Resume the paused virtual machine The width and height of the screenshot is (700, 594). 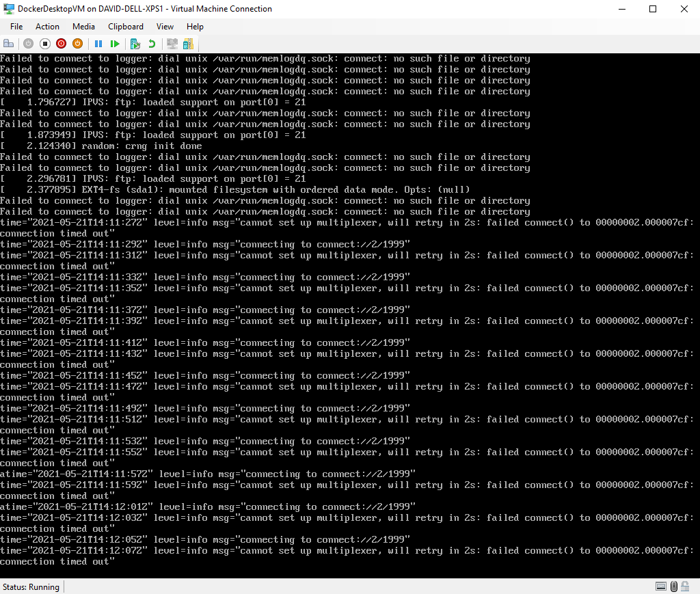114,43
